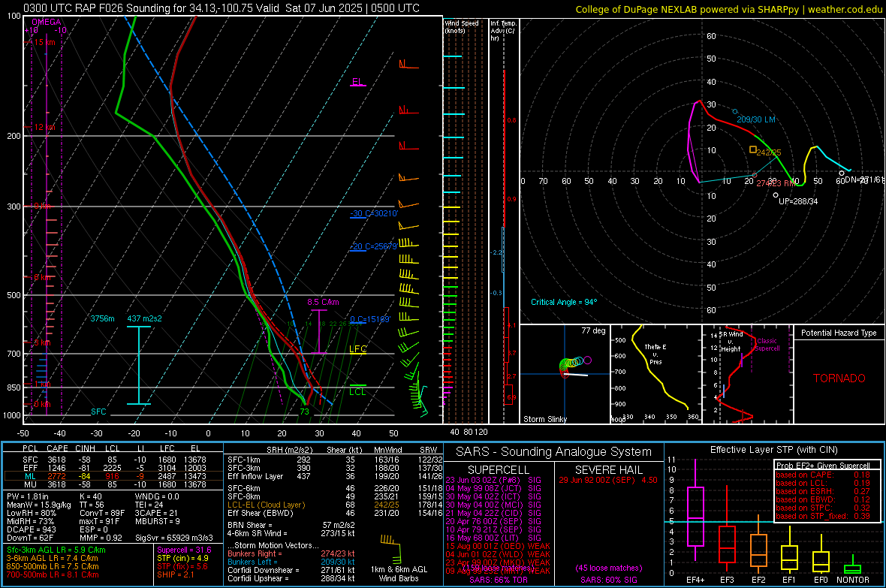Viewport: 886px width, 588px height.
Task: Click the (45 loose matches) text
Action: [608, 568]
